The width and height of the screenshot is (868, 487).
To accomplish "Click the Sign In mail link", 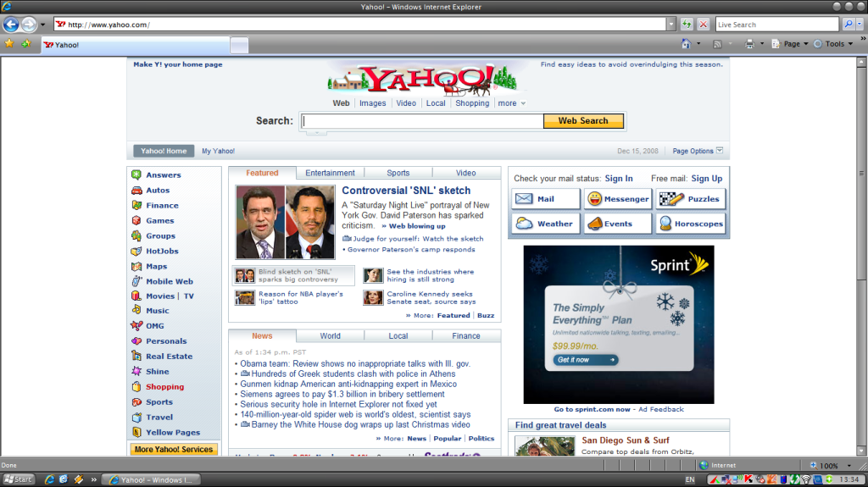I will click(x=618, y=178).
